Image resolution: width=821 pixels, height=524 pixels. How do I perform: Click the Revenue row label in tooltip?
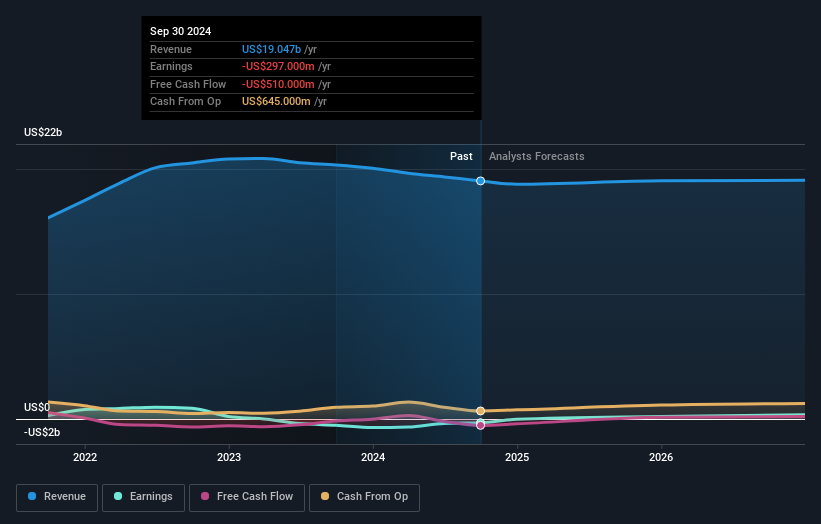(171, 49)
